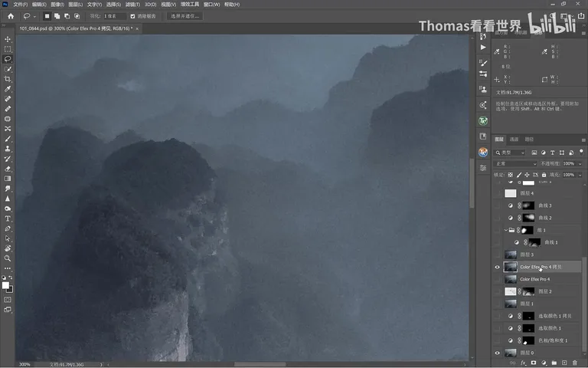Click the foreground color swatch
Screen dimensions: 588x368
tap(5, 285)
